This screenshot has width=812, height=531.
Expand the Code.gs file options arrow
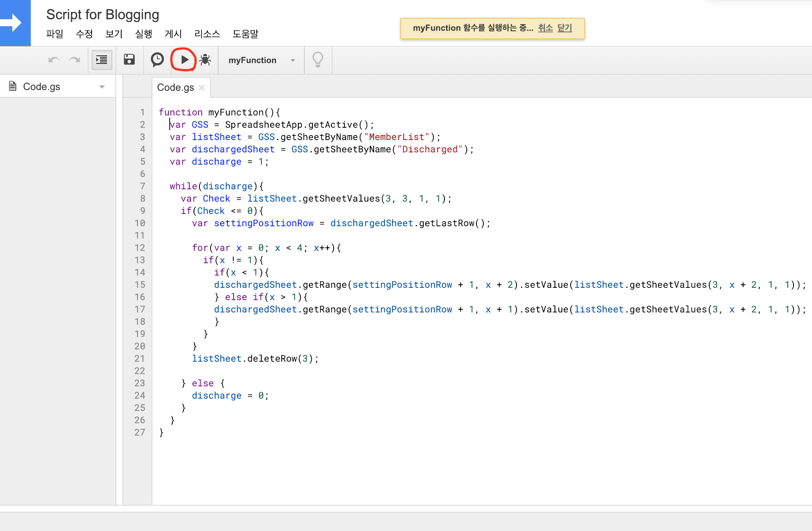tap(102, 87)
